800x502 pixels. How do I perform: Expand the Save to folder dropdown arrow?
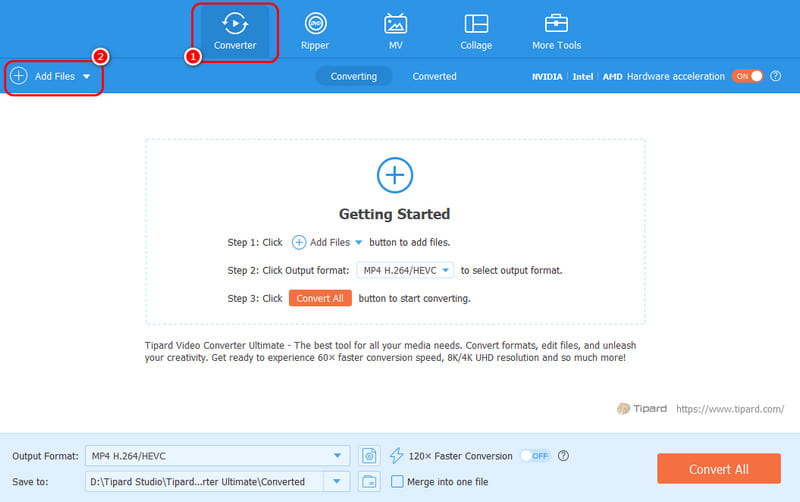(x=337, y=482)
